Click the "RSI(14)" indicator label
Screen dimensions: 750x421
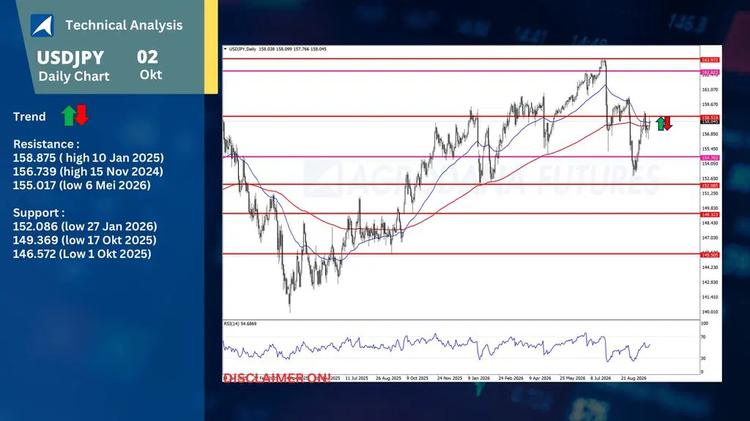(231, 324)
